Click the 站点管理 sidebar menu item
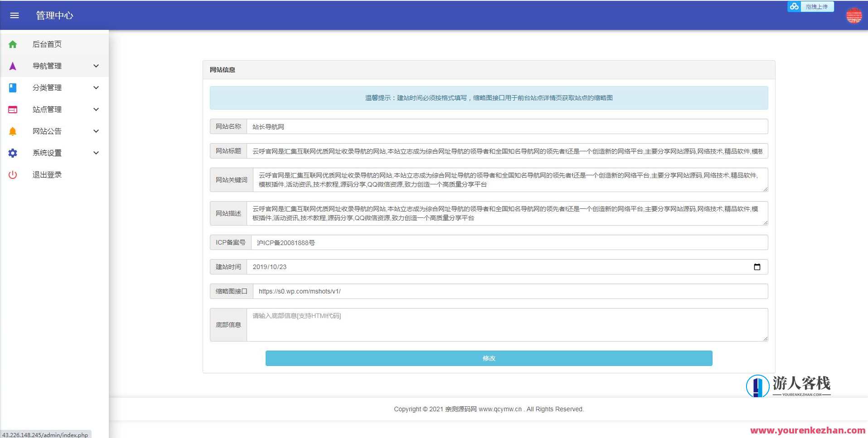The width and height of the screenshot is (868, 438). [47, 109]
